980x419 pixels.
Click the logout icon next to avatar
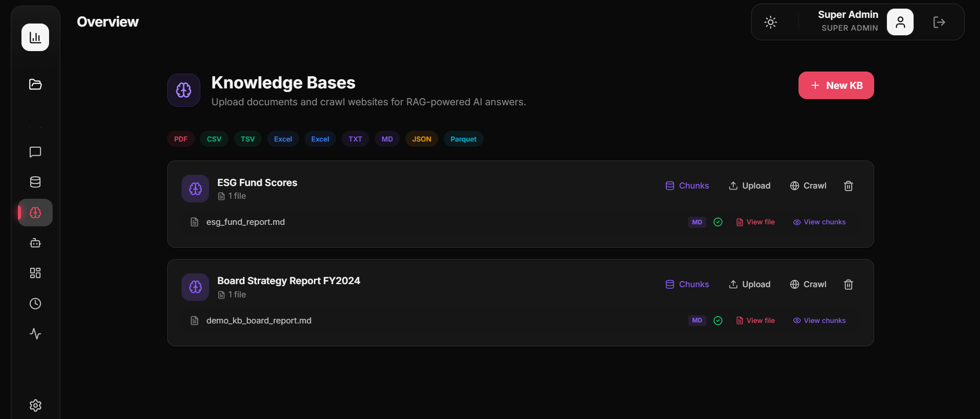click(939, 22)
